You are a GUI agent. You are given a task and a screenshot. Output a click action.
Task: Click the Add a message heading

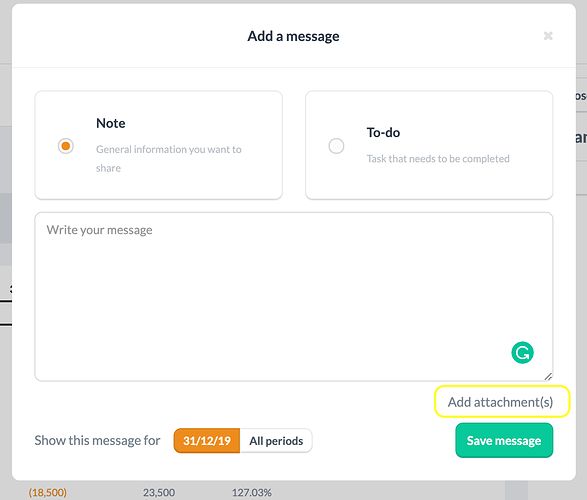point(294,36)
